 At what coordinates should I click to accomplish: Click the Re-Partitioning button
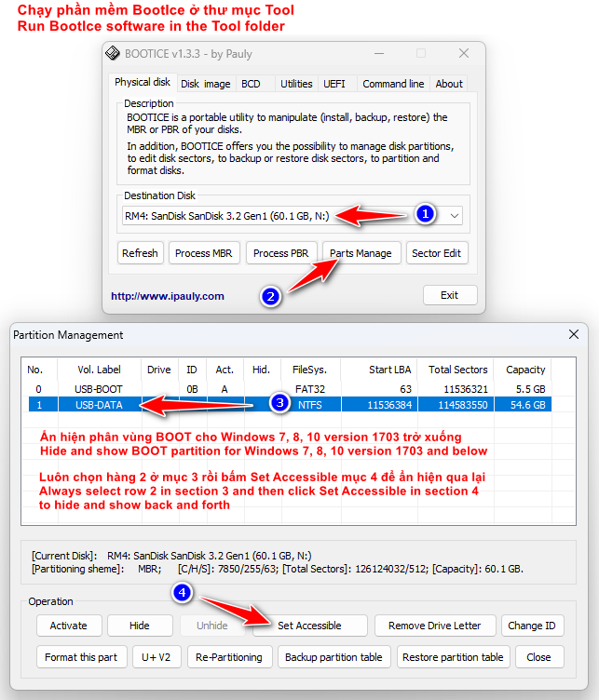[x=228, y=657]
